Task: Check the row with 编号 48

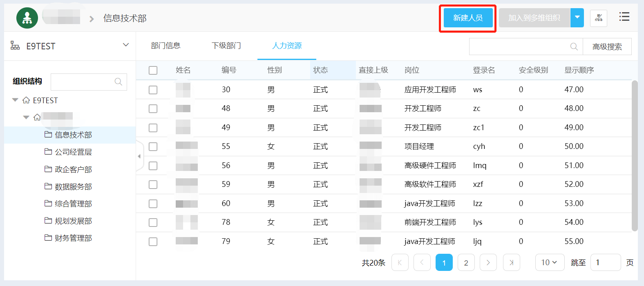Action: pyautogui.click(x=153, y=109)
